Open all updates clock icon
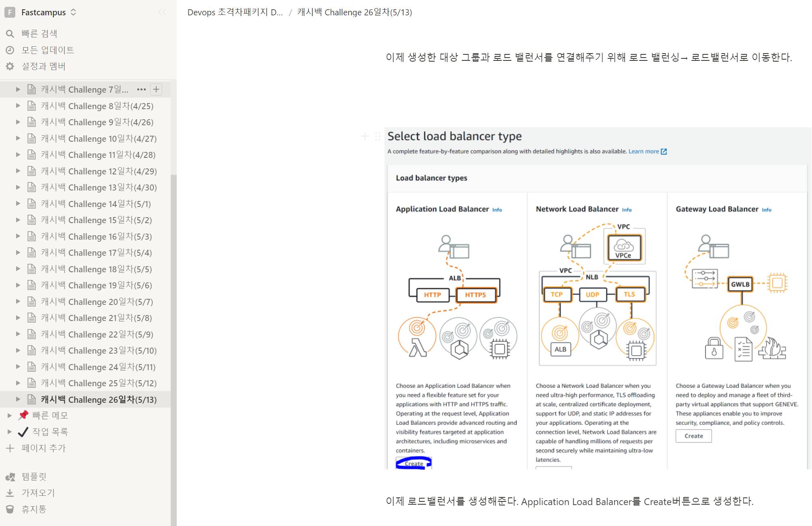 point(10,50)
